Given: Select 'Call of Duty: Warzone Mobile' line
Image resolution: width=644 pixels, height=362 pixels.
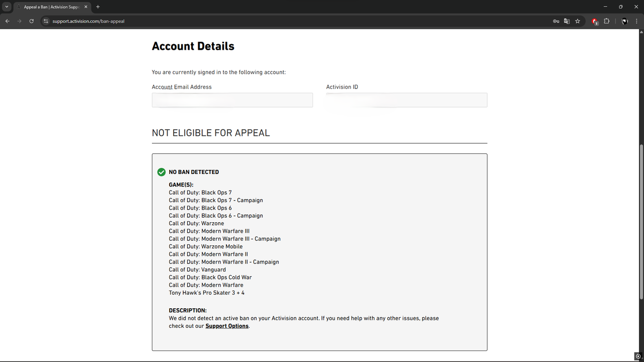Looking at the screenshot, I should tap(206, 246).
